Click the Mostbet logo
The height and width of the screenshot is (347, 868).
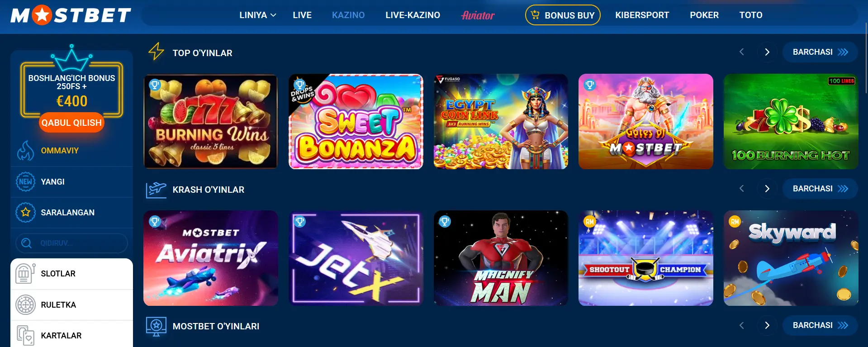tap(71, 15)
